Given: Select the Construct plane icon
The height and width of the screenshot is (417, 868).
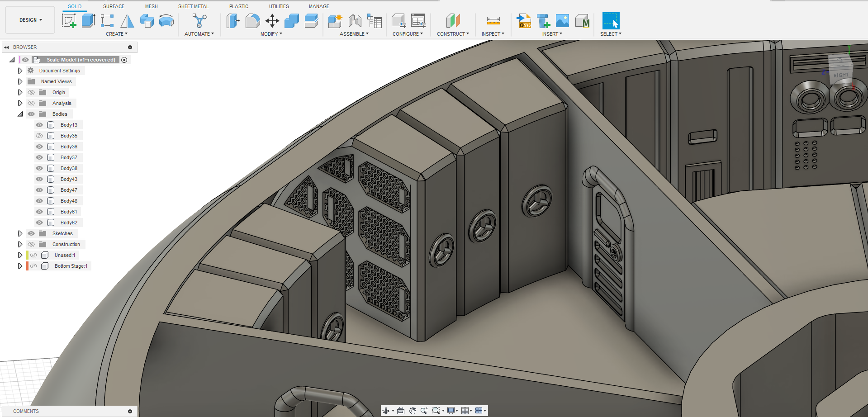Looking at the screenshot, I should point(453,20).
